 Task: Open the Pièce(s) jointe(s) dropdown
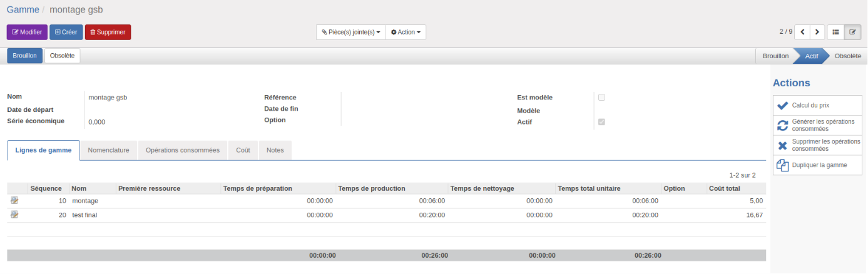click(350, 32)
